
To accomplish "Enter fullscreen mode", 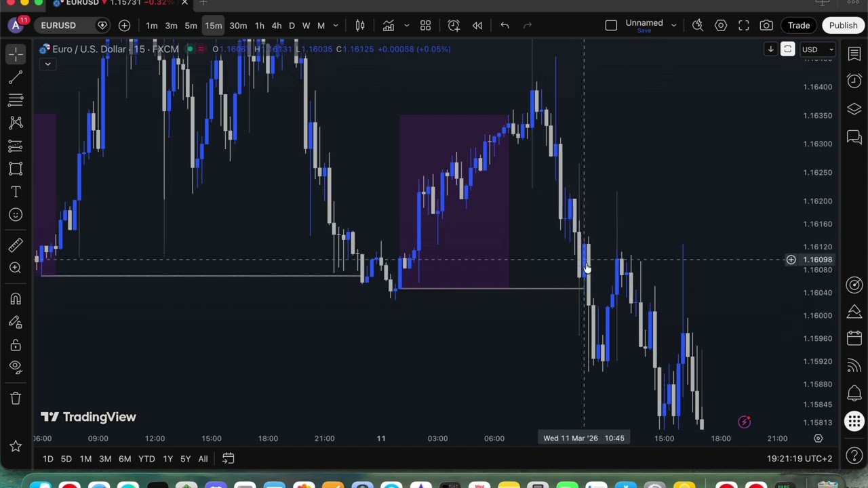I will pyautogui.click(x=744, y=25).
